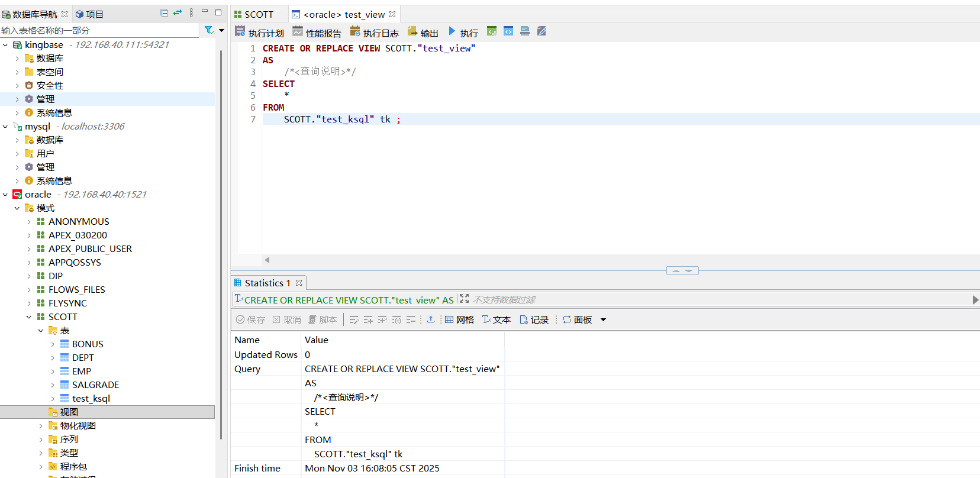The height and width of the screenshot is (478, 980).
Task: Expand the 物化视图 folder node
Action: point(41,426)
